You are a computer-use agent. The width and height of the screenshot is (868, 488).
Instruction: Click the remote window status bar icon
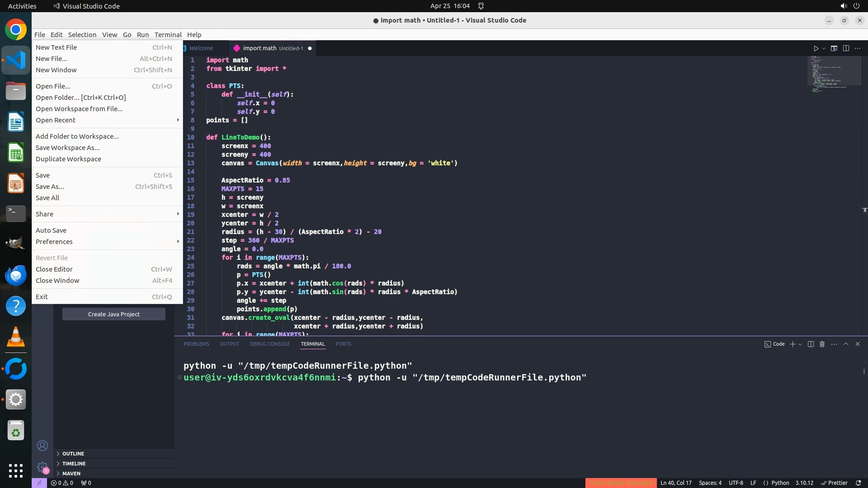(39, 483)
